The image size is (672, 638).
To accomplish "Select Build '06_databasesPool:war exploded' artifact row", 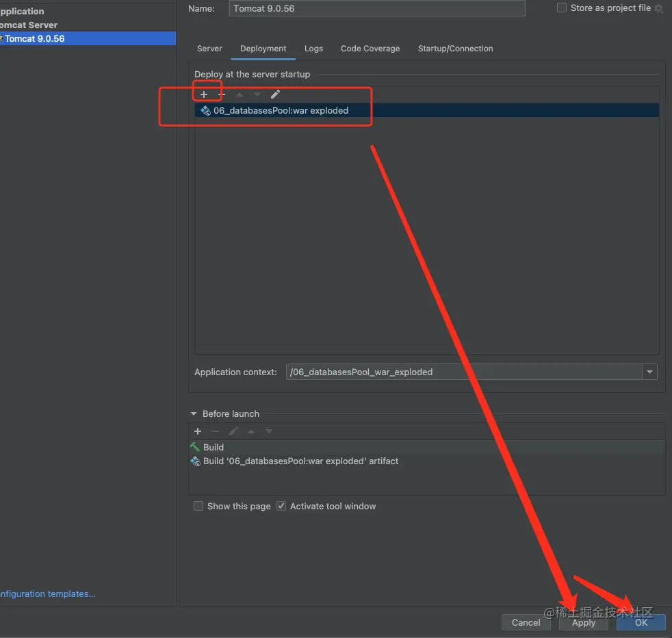I will 427,461.
